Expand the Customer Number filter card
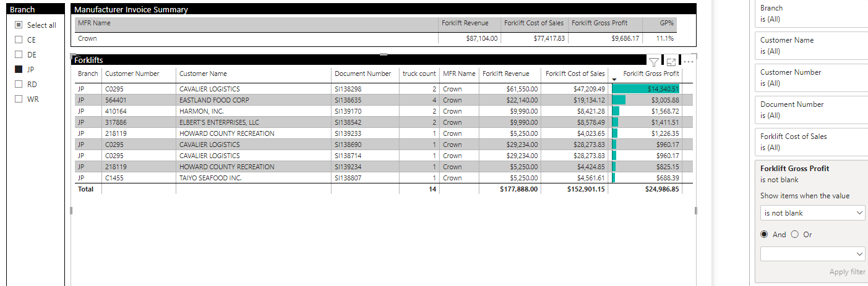 tap(811, 78)
